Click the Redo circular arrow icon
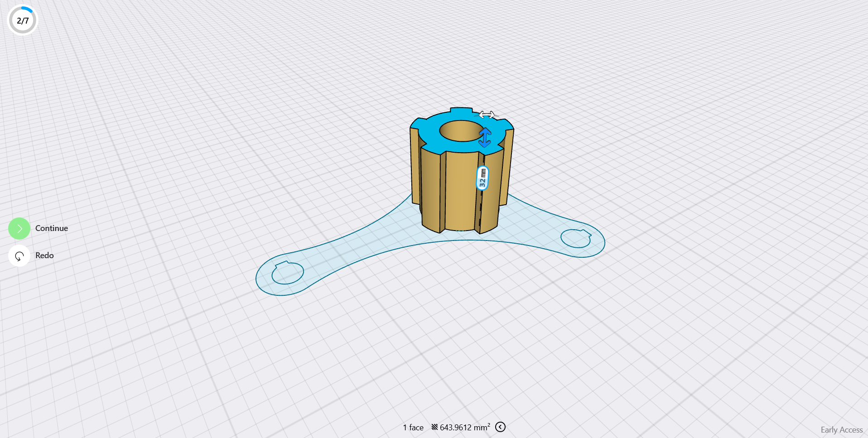 (19, 256)
